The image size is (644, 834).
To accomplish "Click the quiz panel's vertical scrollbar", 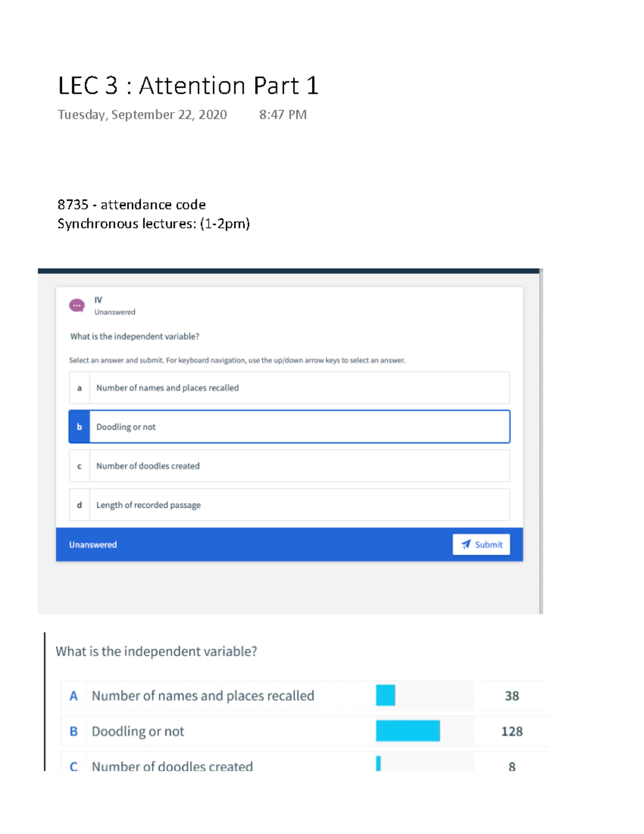I will (541, 440).
